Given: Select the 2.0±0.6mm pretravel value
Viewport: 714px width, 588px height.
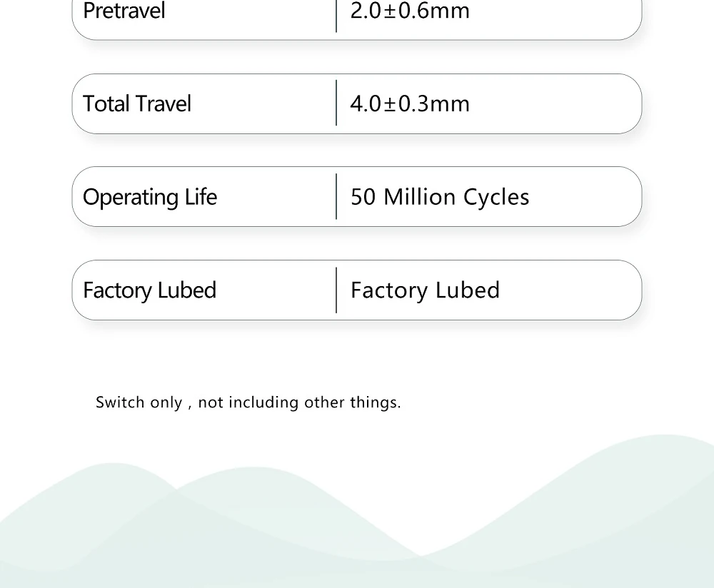Looking at the screenshot, I should pyautogui.click(x=410, y=11).
